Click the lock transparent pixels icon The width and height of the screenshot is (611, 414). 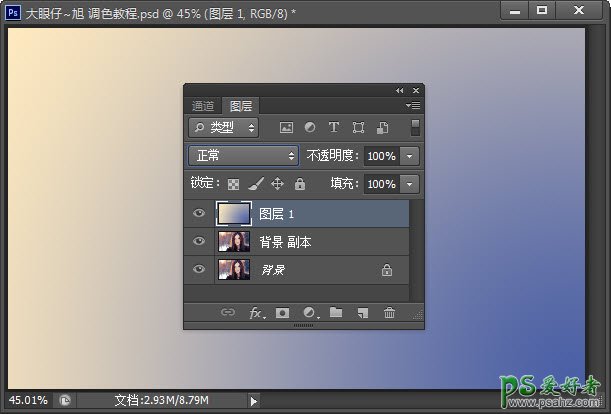coord(233,185)
